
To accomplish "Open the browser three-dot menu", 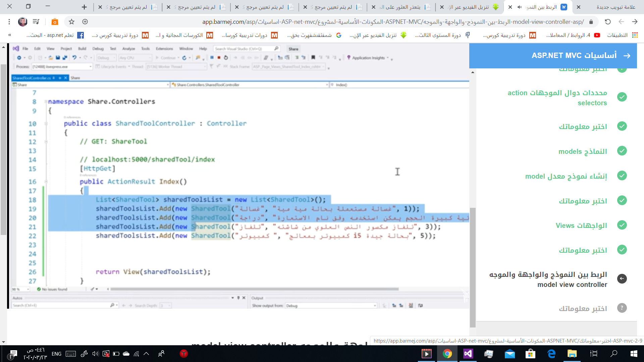I will (x=9, y=22).
